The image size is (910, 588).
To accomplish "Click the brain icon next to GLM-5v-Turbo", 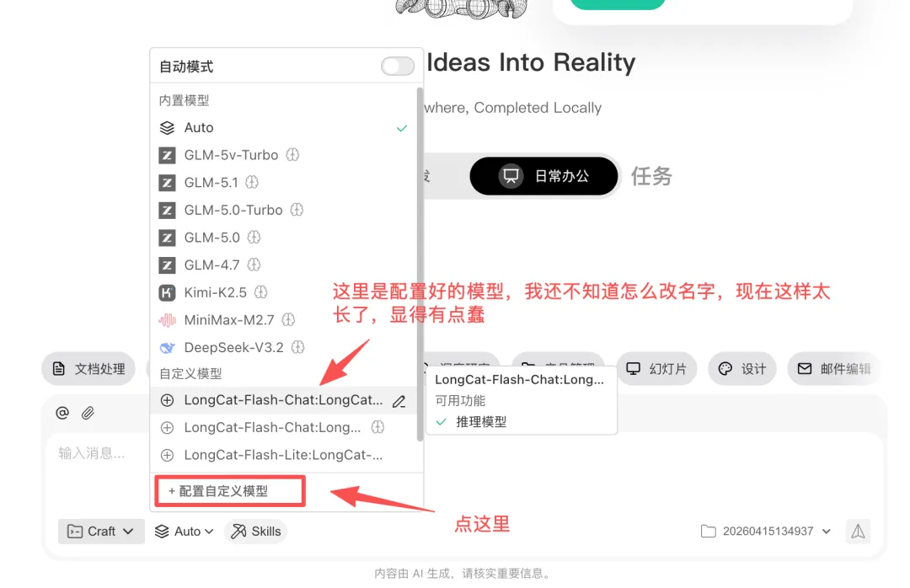I will coord(292,155).
